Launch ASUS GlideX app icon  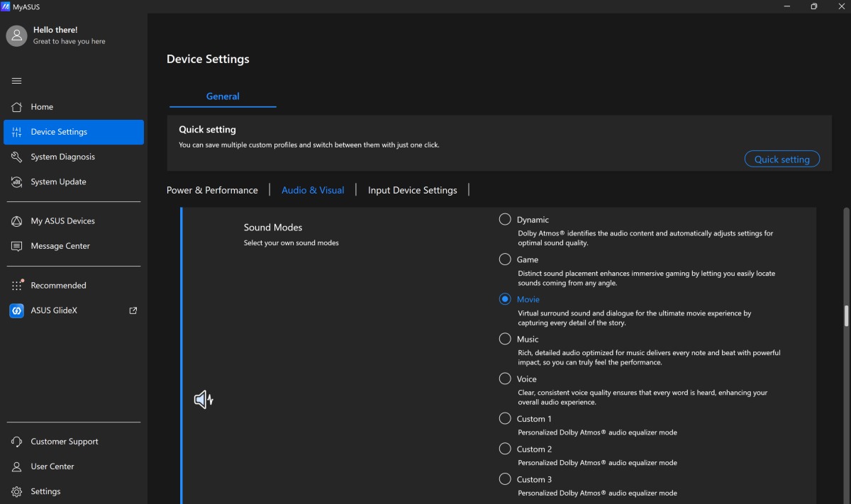17,310
